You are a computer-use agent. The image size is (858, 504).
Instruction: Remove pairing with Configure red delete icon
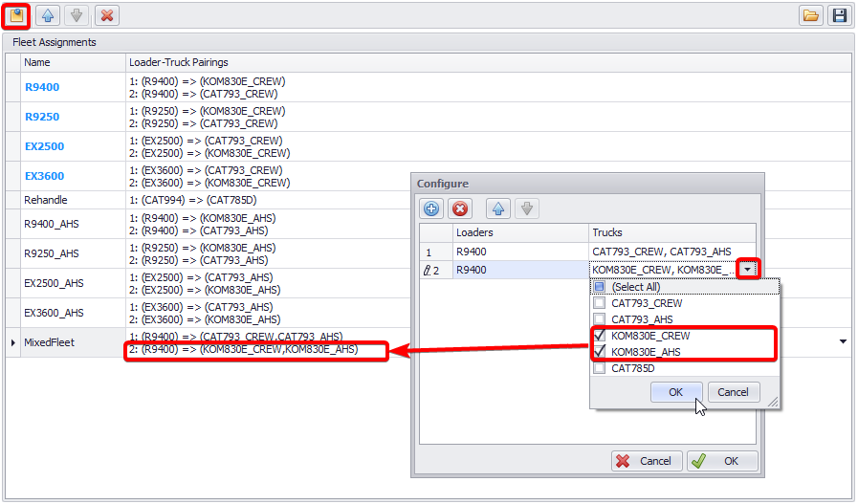[x=459, y=208]
